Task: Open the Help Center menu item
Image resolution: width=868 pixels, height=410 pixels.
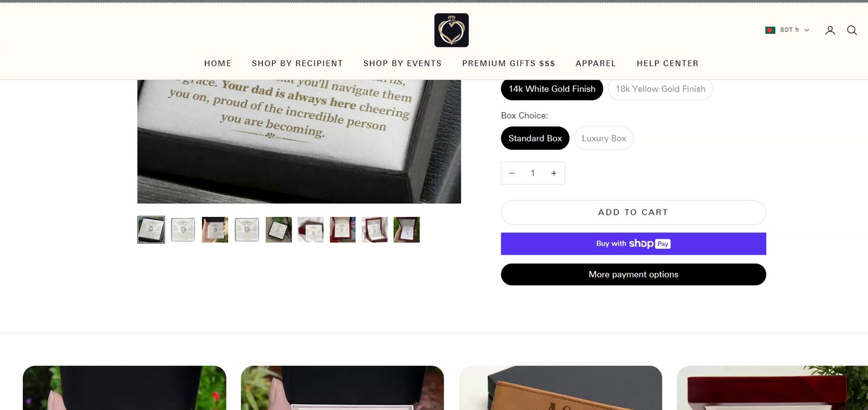Action: click(x=667, y=63)
